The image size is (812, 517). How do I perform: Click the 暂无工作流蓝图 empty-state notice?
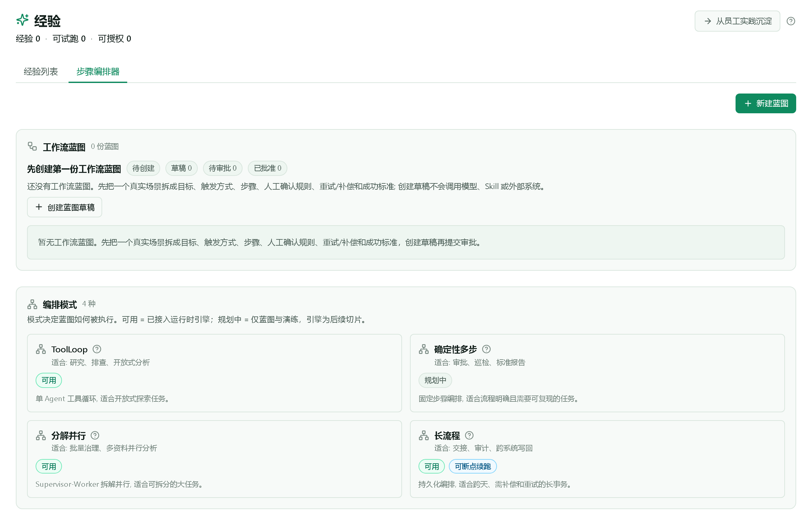point(406,242)
